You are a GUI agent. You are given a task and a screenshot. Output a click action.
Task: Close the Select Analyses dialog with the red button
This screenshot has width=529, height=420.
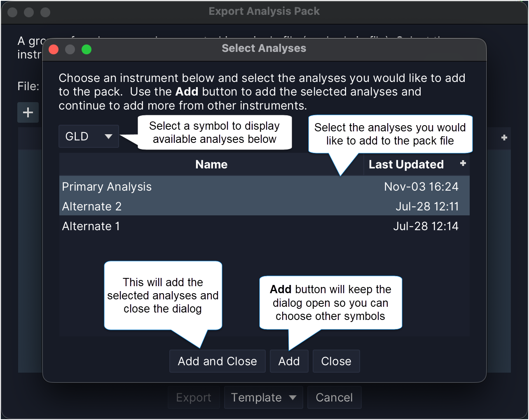click(54, 49)
